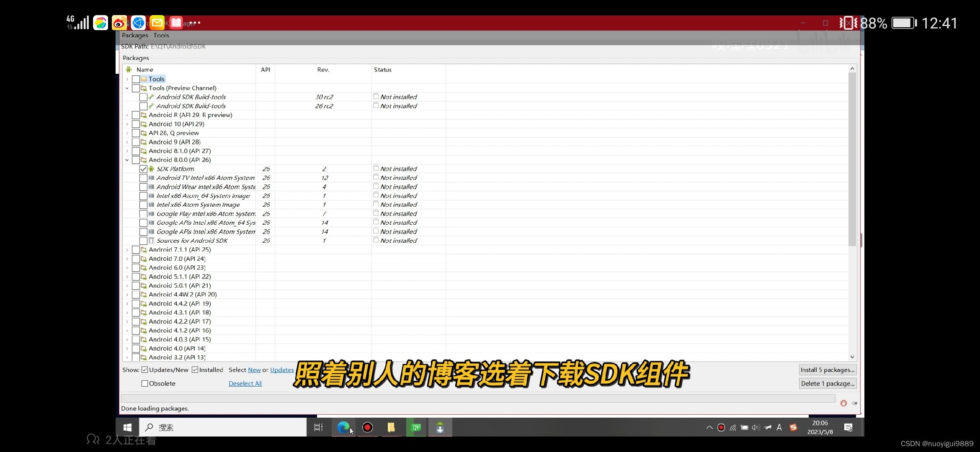Enable the Obsolete filter checkbox
Image resolution: width=980 pixels, height=452 pixels.
[145, 383]
